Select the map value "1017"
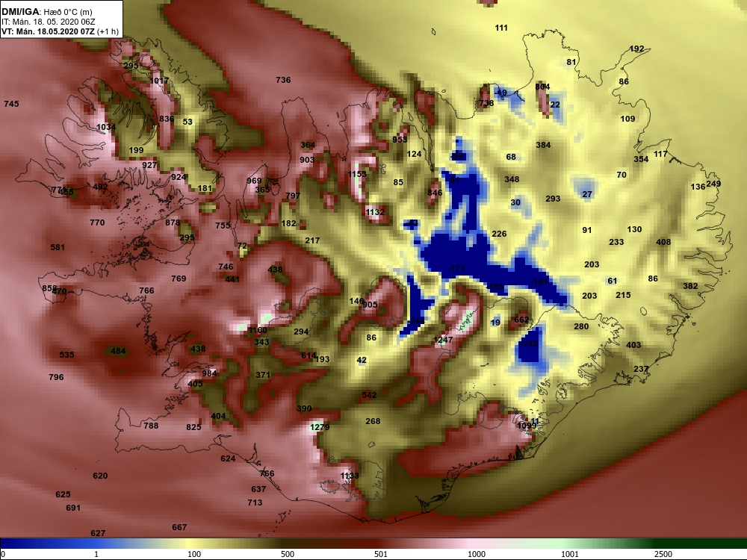The height and width of the screenshot is (560, 747). click(x=159, y=81)
